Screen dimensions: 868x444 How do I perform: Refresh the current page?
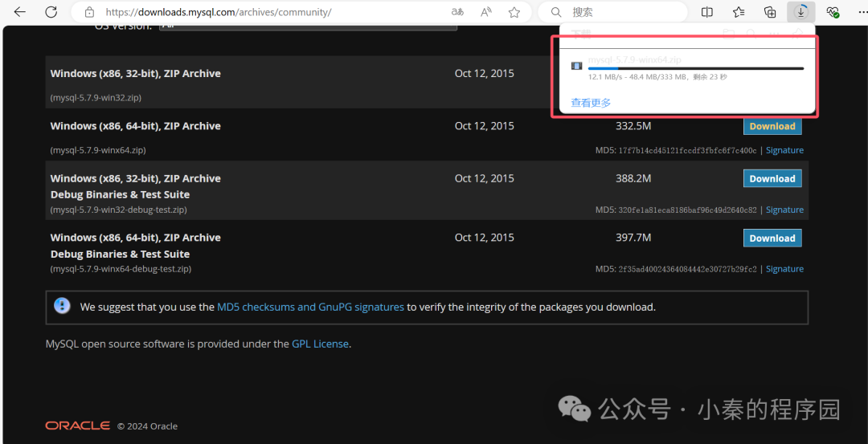coord(51,11)
